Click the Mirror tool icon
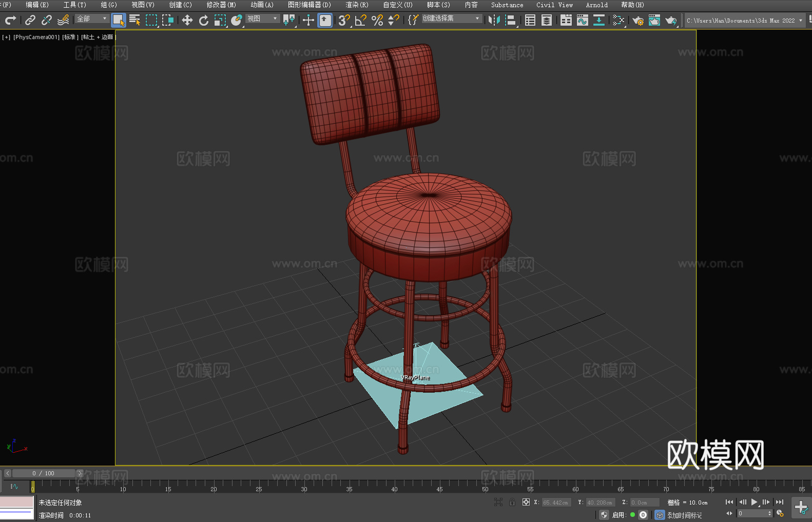 click(x=494, y=20)
